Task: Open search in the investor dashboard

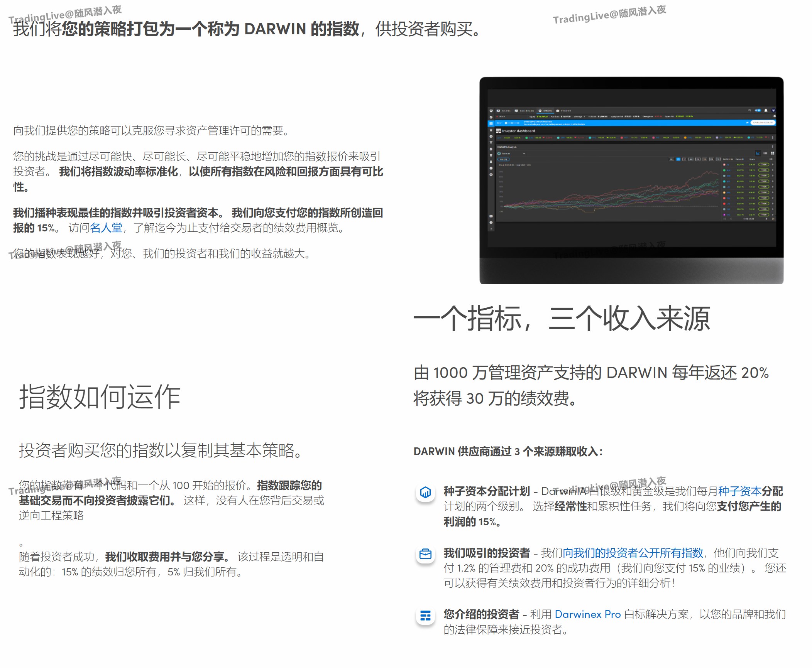Action: pos(749,110)
